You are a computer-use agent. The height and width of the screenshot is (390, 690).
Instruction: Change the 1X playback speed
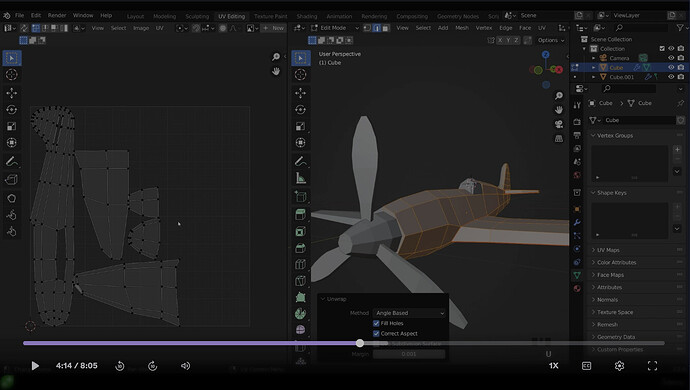tap(554, 366)
